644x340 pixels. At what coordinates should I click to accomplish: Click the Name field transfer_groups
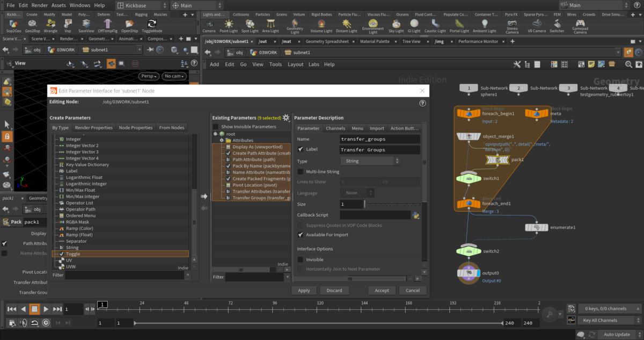pyautogui.click(x=380, y=139)
